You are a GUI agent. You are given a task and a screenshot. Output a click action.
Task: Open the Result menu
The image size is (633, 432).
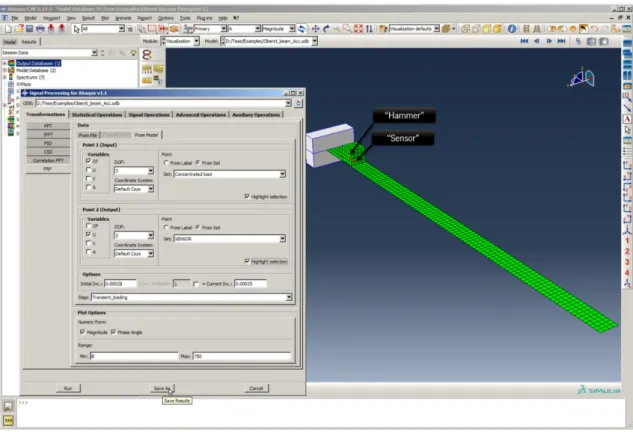pos(88,18)
